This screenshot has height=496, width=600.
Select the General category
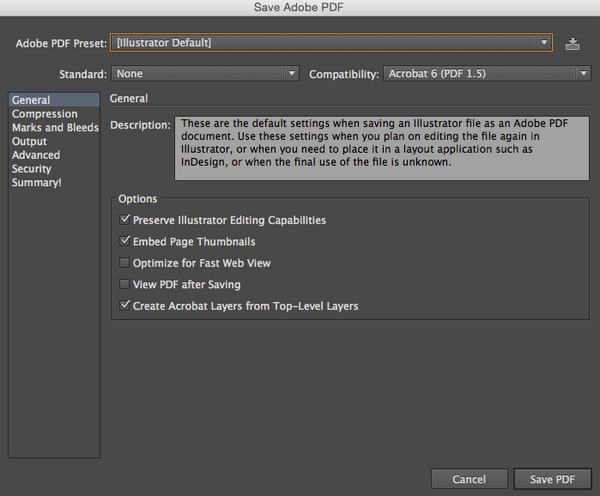(54, 100)
